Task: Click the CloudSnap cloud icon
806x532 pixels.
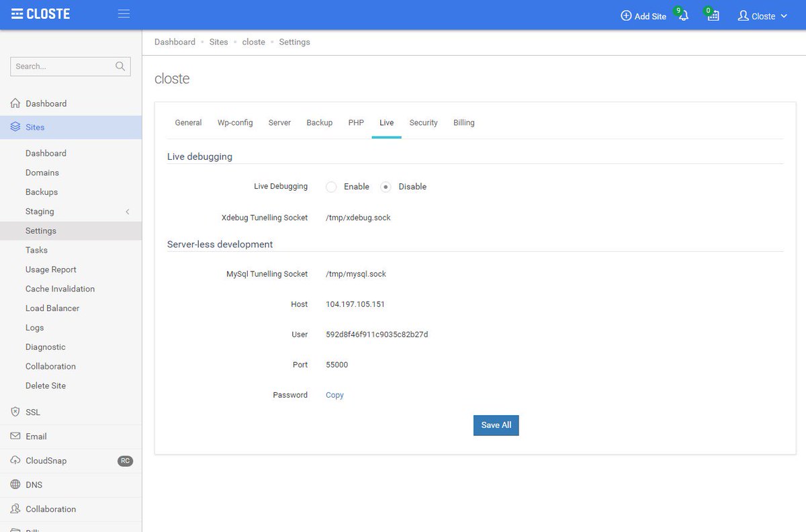Action: click(15, 461)
